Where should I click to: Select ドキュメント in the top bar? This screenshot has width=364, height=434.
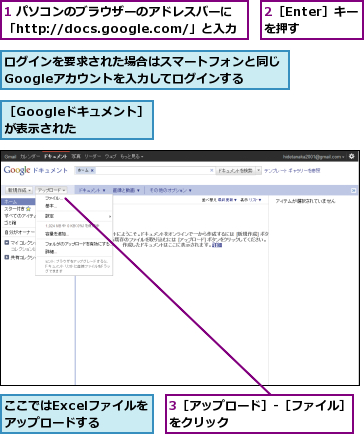(55, 157)
